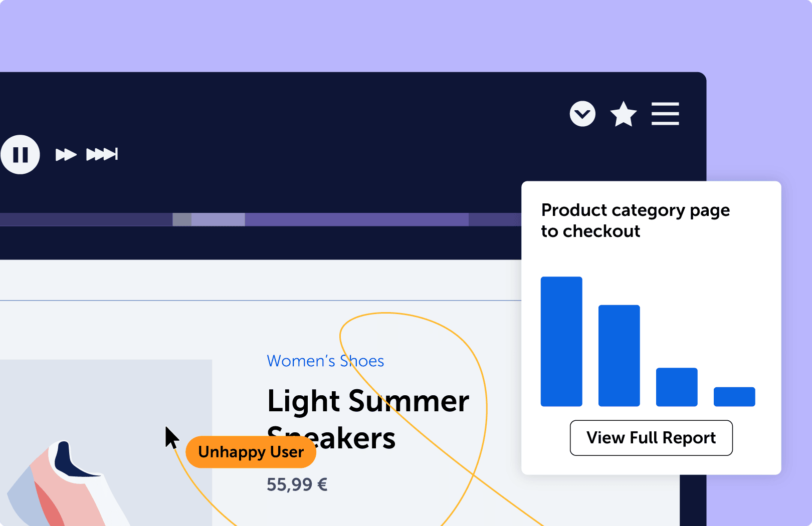Favorite this recording with the star

pos(623,114)
